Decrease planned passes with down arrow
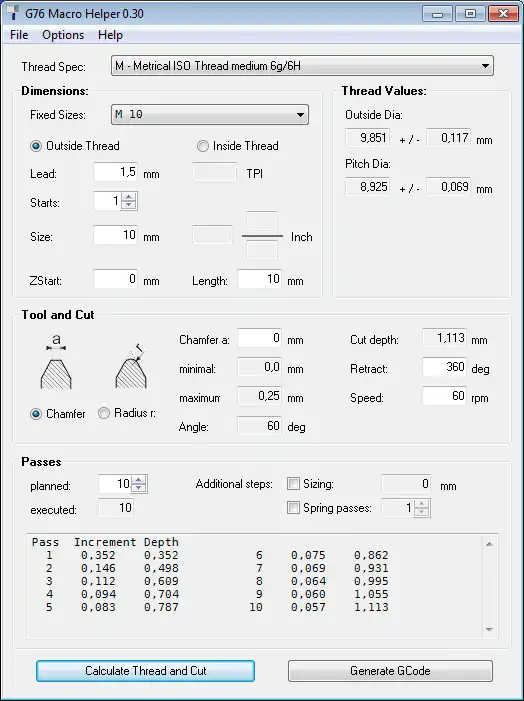 tap(139, 488)
